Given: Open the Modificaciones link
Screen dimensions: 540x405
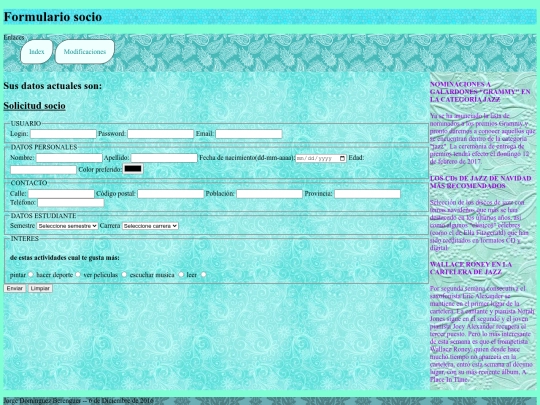Looking at the screenshot, I should tap(85, 52).
